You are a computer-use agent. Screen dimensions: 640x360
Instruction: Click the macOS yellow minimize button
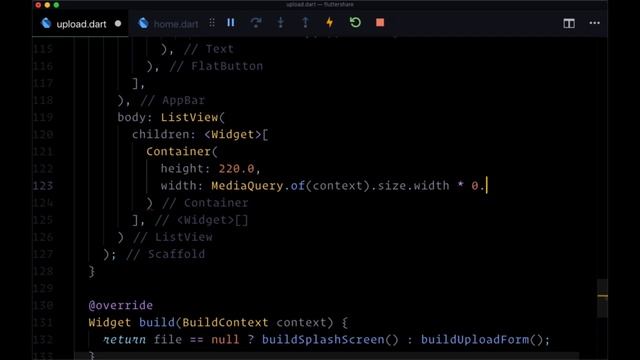coord(47,5)
